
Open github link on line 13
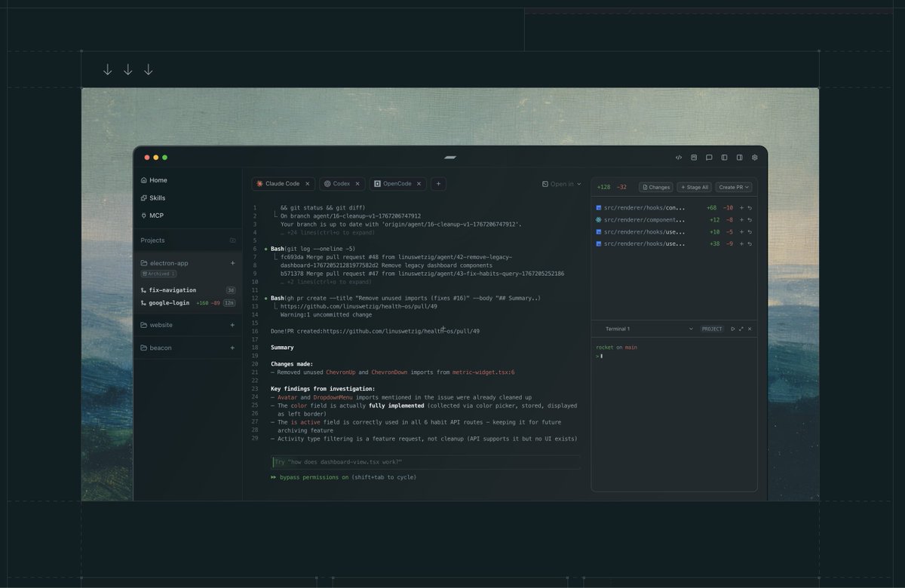359,307
